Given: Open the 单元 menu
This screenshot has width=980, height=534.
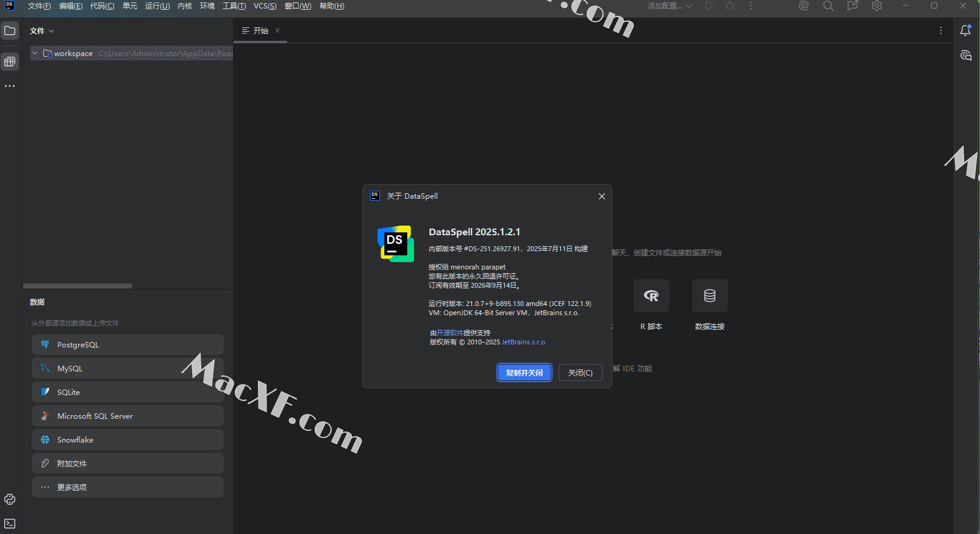Looking at the screenshot, I should (130, 6).
